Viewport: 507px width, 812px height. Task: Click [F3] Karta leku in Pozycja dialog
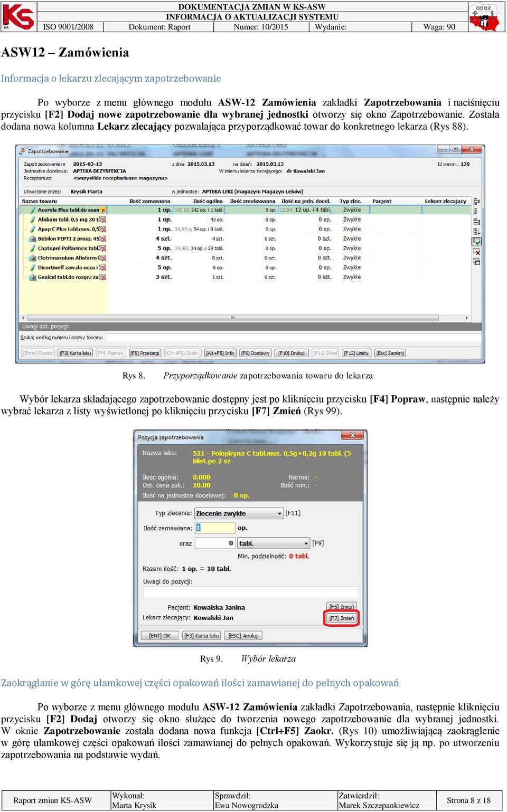click(201, 636)
